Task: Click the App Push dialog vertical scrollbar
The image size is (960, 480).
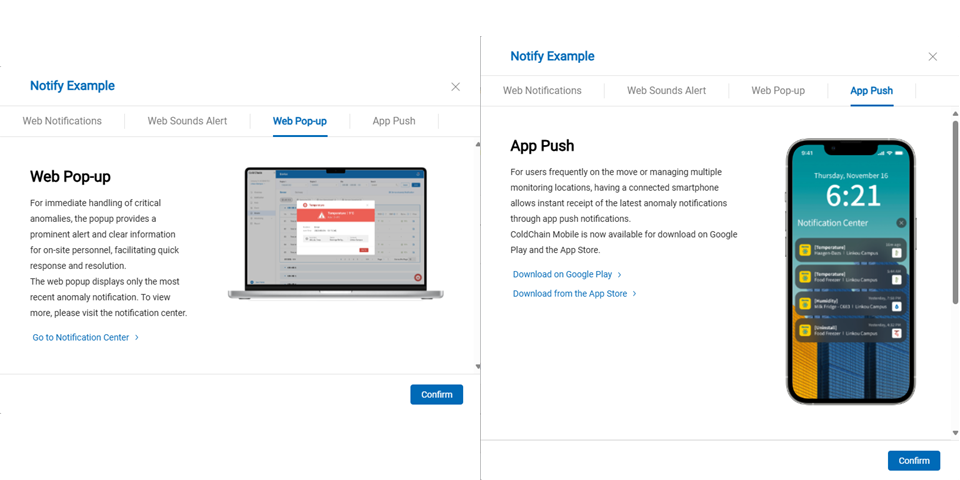Action: pos(954,210)
